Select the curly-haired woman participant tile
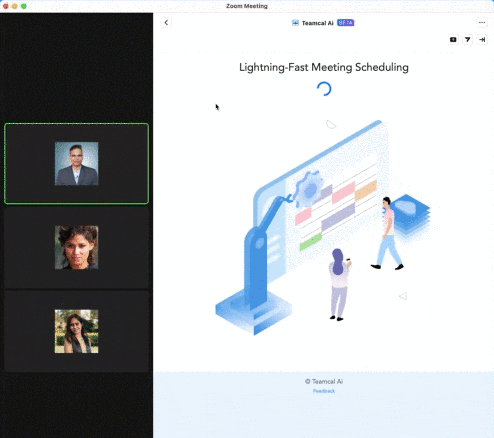 point(76,247)
